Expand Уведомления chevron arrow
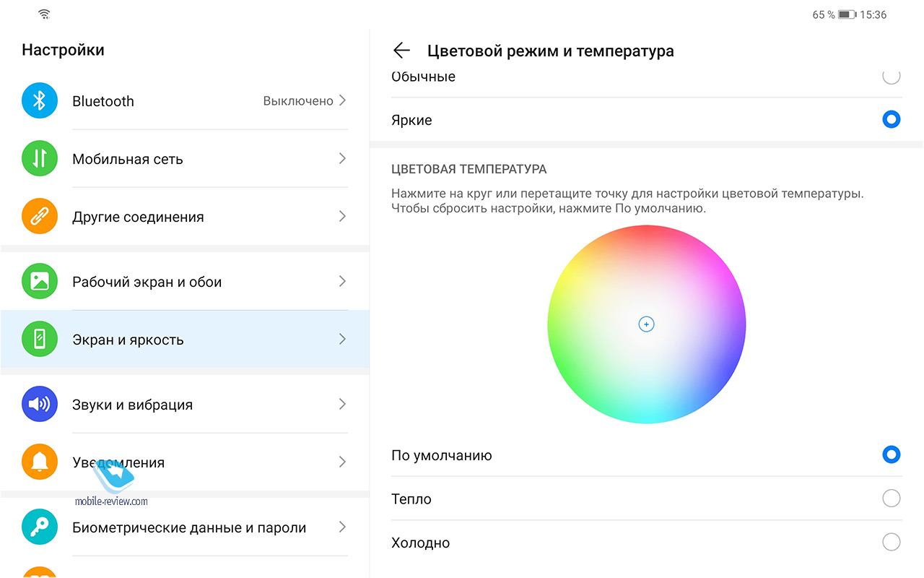This screenshot has width=924, height=578. click(343, 462)
